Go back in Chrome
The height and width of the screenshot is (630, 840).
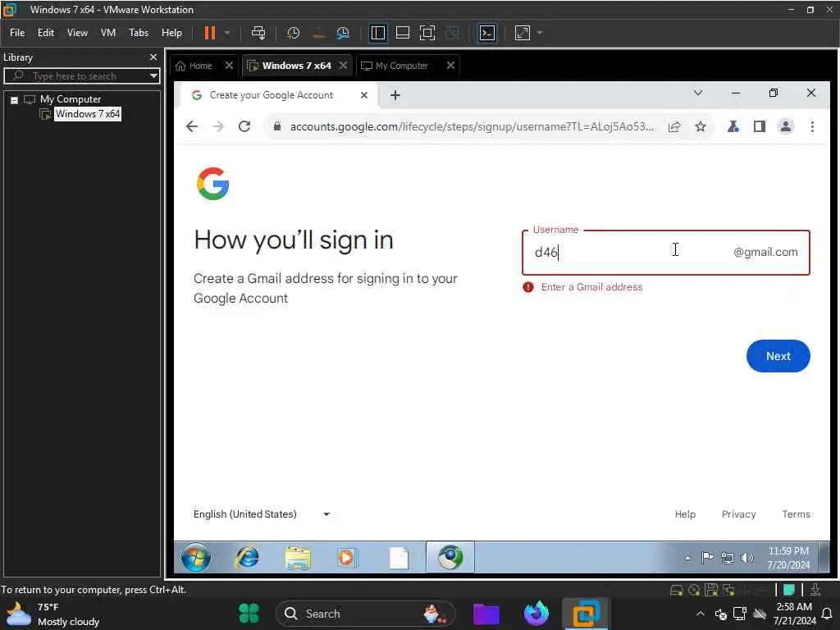click(x=191, y=126)
